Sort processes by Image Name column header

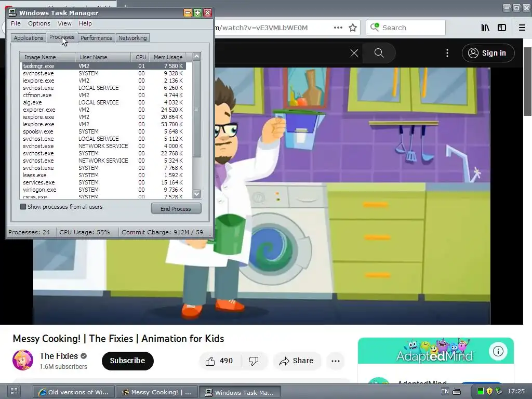pyautogui.click(x=47, y=57)
